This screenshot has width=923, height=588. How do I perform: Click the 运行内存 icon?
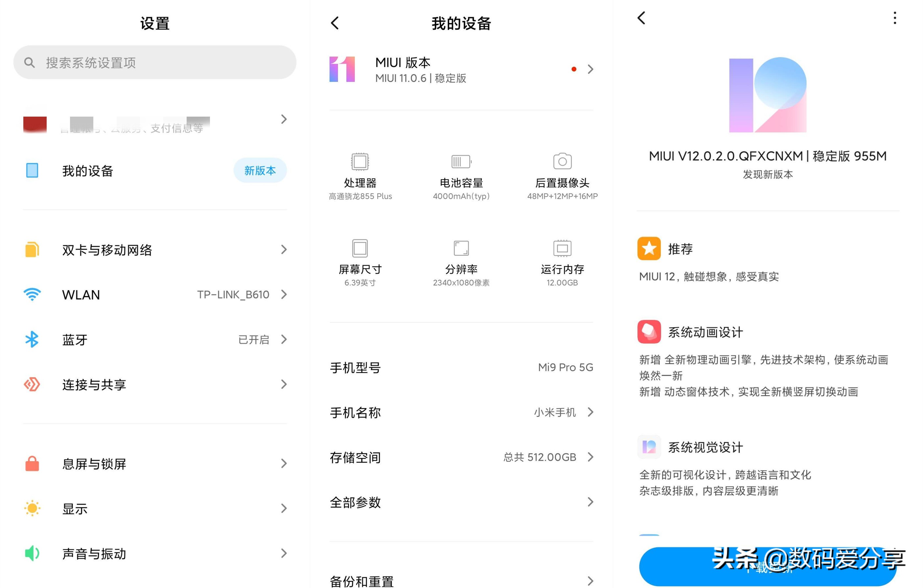tap(562, 248)
